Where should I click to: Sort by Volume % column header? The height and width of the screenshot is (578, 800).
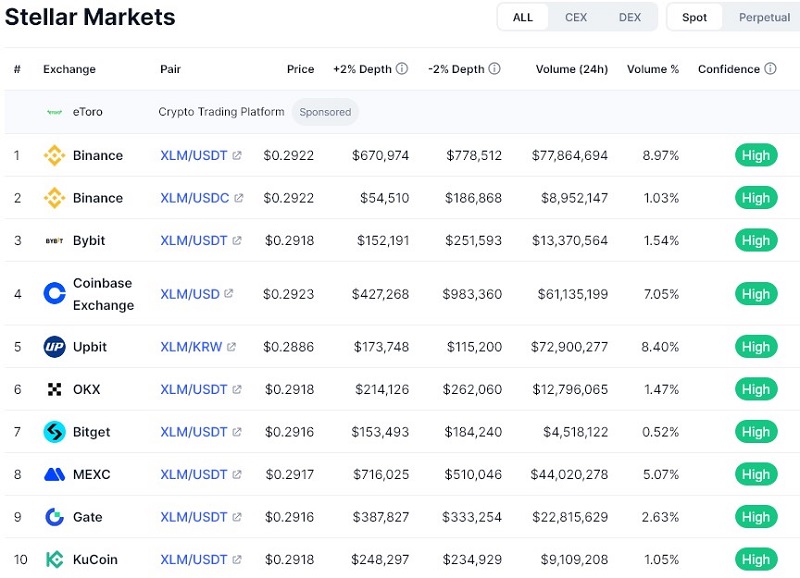tap(653, 69)
